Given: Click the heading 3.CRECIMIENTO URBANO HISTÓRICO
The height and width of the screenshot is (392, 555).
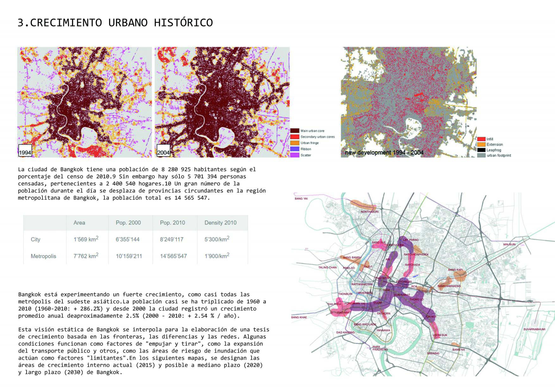Looking at the screenshot, I should 115,23.
